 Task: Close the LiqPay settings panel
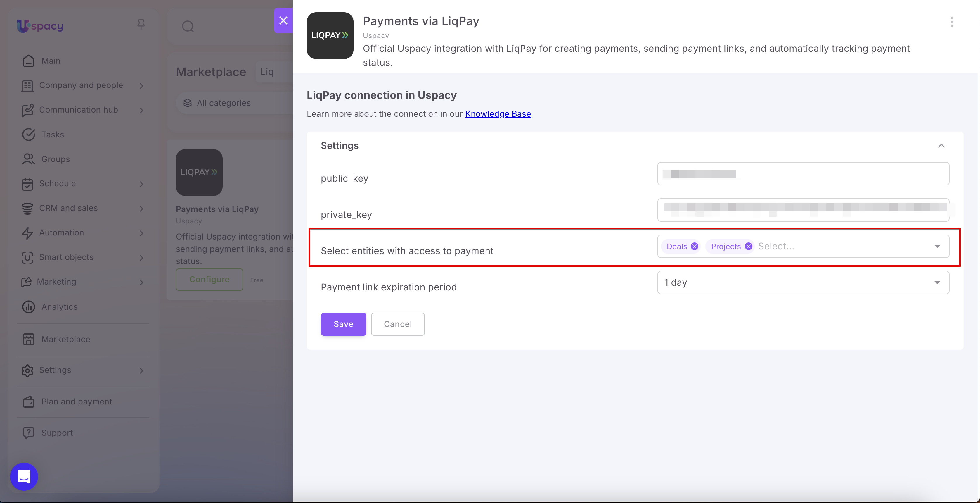pos(283,20)
